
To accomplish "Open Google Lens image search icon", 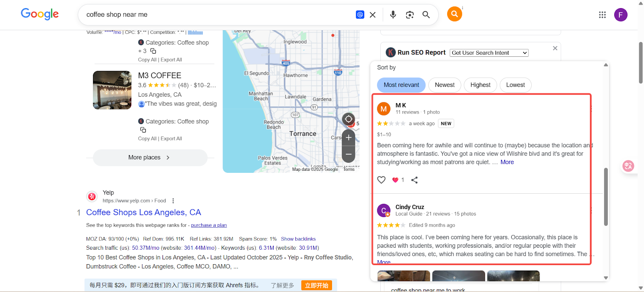I will coord(410,15).
